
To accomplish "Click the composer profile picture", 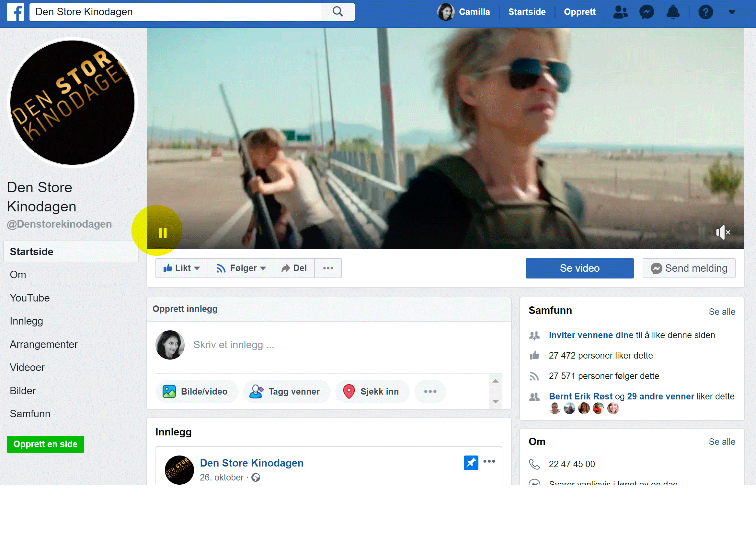I will [170, 345].
